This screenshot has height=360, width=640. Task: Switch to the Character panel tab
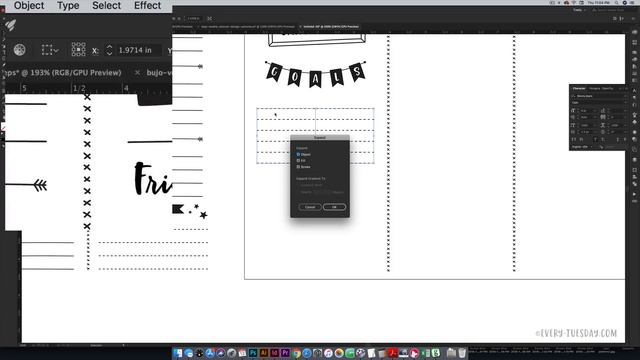(x=579, y=89)
